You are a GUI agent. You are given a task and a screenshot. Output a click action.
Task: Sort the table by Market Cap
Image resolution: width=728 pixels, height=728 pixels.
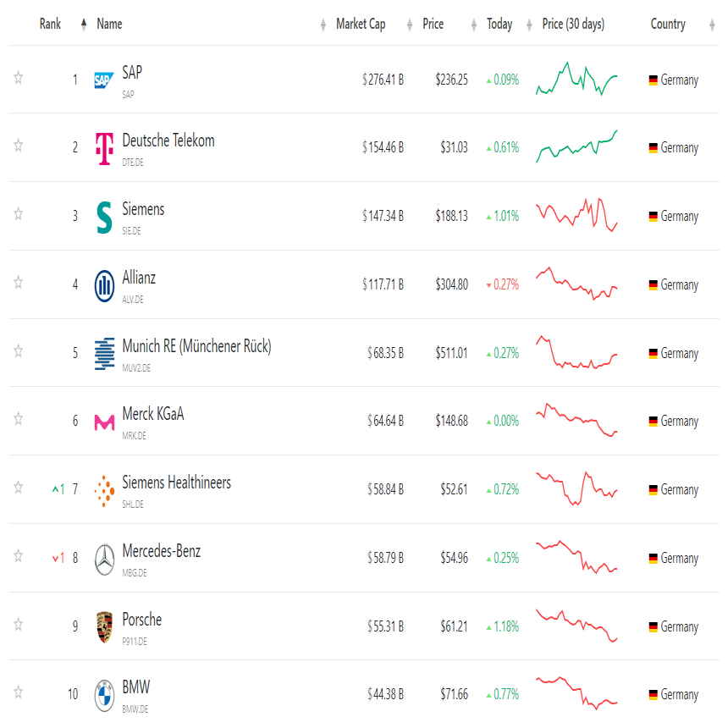point(361,25)
